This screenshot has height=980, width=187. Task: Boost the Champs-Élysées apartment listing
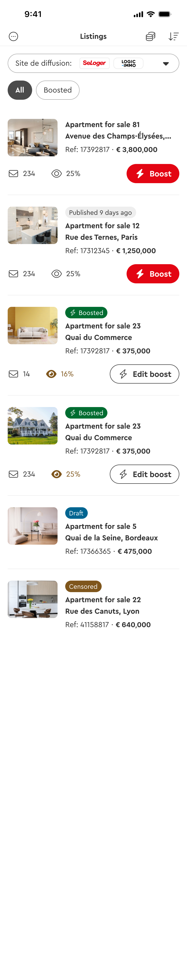(153, 174)
